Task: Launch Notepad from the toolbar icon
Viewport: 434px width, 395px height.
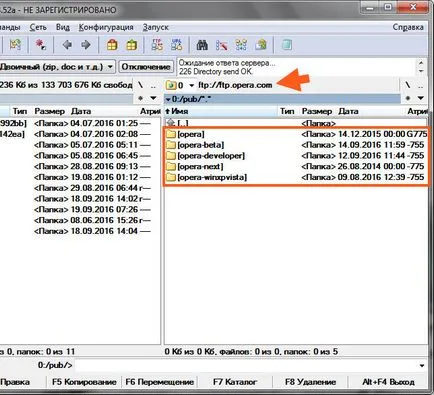Action: 286,45
